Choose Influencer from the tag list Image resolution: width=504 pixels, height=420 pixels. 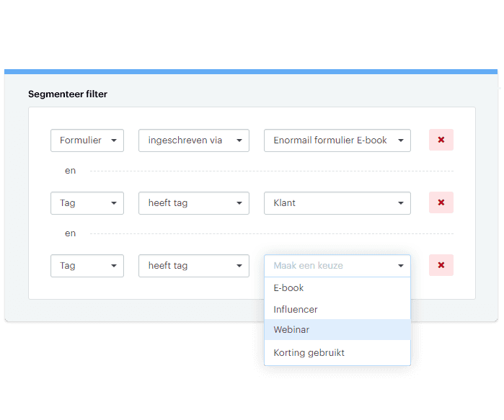[x=337, y=309]
